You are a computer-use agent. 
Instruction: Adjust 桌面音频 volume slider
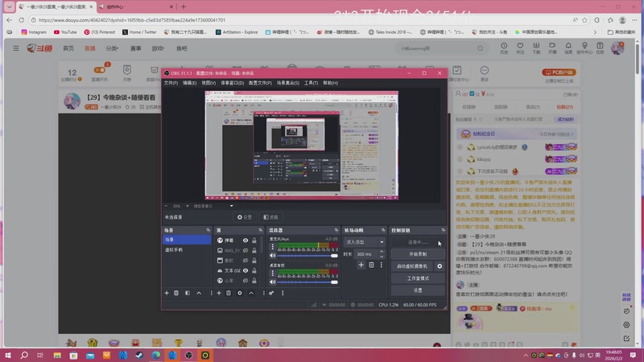[x=307, y=282]
